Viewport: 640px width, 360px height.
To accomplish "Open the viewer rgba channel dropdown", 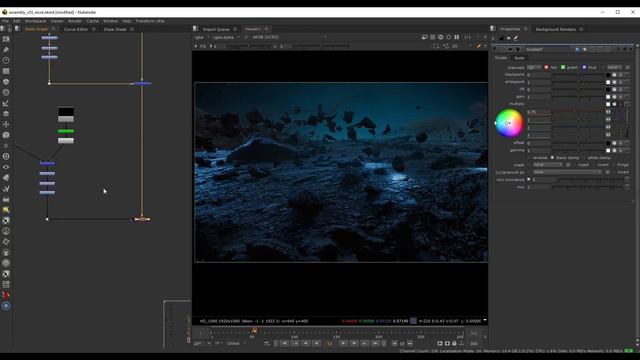I will click(201, 37).
